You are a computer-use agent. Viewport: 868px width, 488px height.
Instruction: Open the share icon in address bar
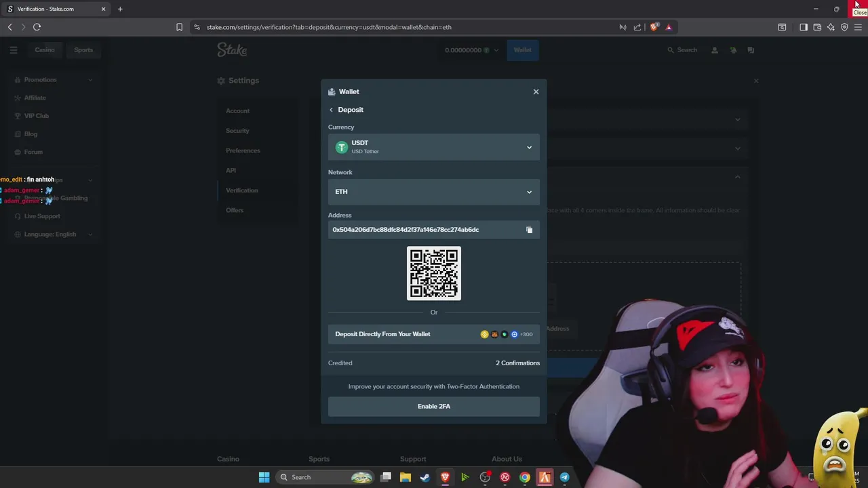637,27
